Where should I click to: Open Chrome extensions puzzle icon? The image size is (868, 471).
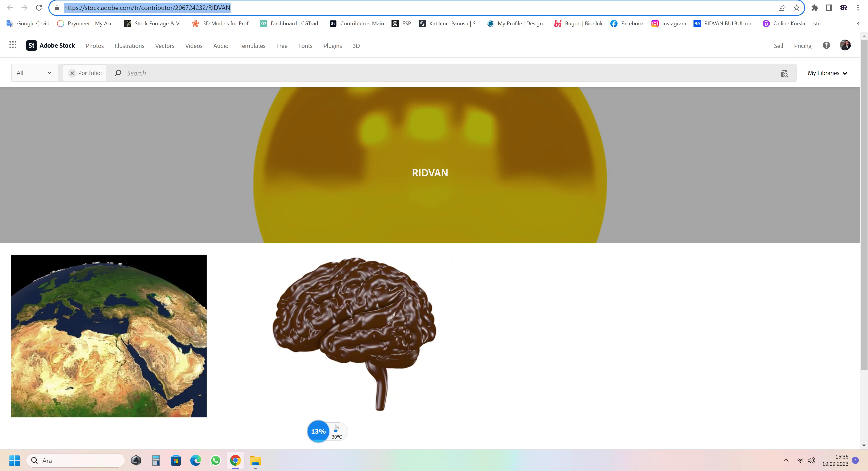(815, 8)
